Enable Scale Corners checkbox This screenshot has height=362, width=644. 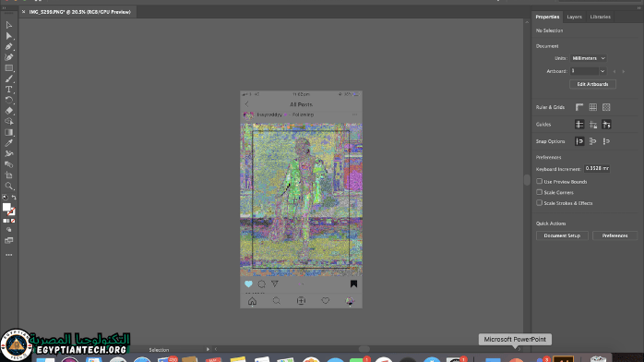[539, 192]
